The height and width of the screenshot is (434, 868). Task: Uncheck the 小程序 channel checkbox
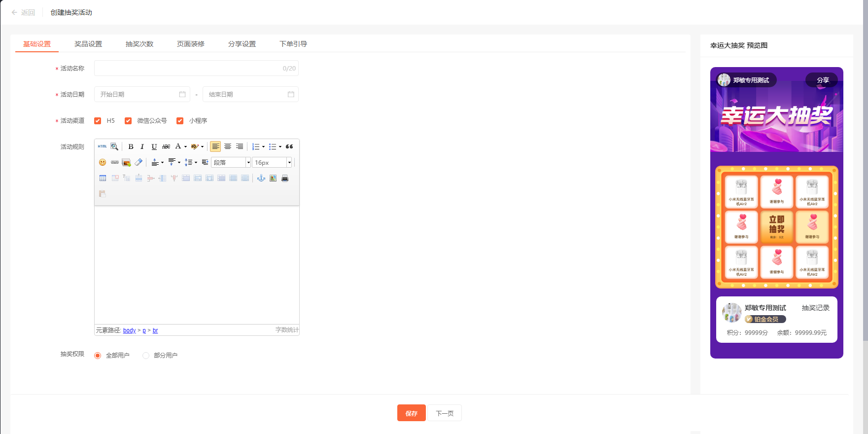click(x=180, y=121)
